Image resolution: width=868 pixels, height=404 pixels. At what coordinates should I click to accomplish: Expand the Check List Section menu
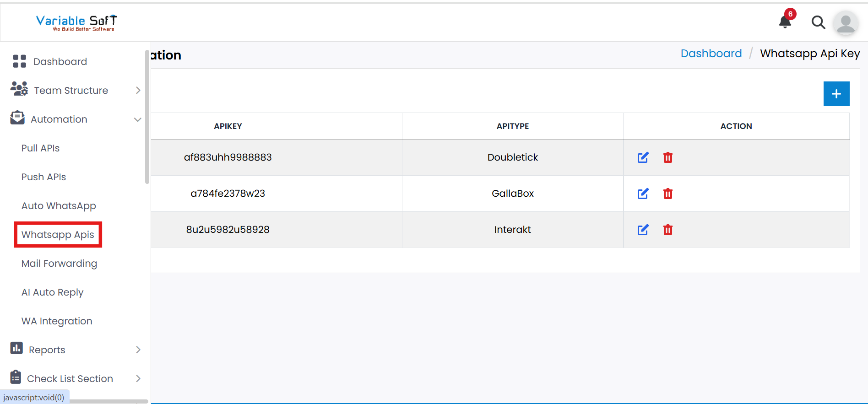[70, 379]
